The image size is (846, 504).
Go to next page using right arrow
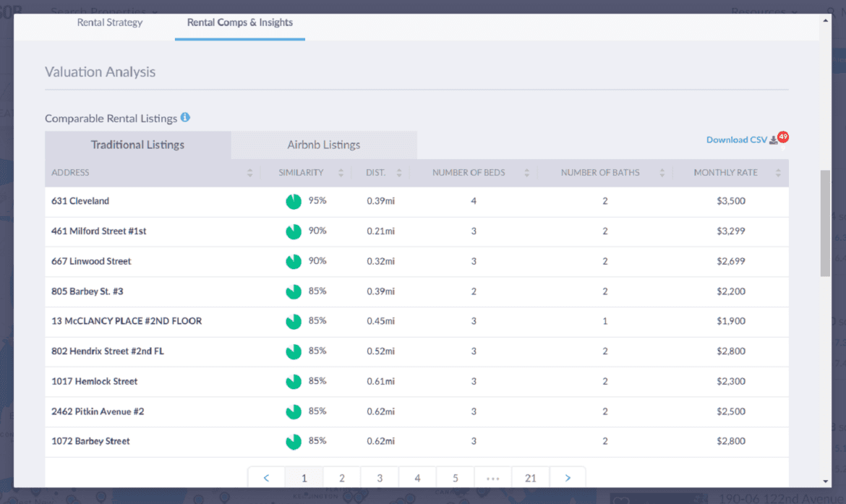[x=568, y=478]
